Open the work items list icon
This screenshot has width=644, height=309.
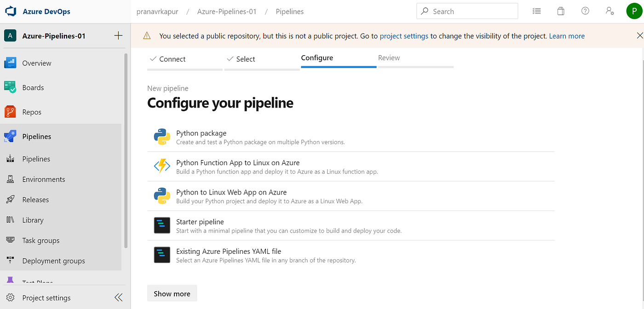click(536, 11)
